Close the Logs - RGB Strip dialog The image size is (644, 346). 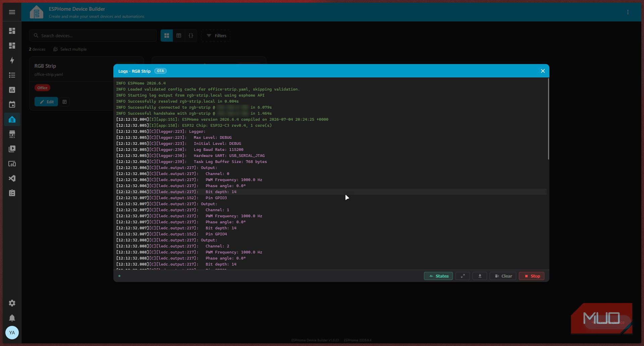(543, 71)
